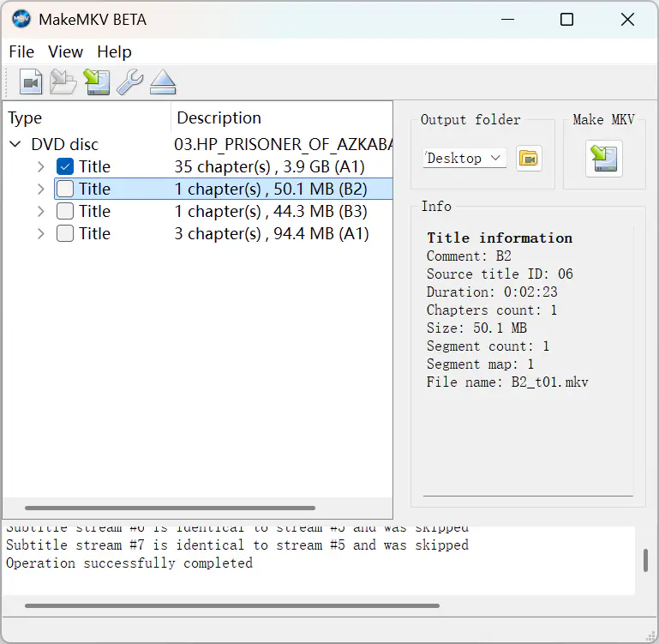Open Preferences via the wrench icon
Viewport: 659px width, 644px height.
tap(130, 81)
